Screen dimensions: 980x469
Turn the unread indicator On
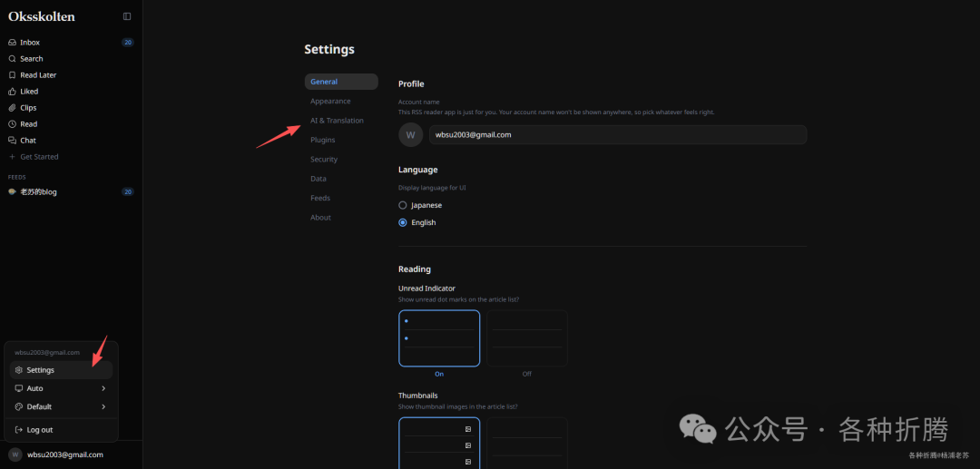click(439, 338)
